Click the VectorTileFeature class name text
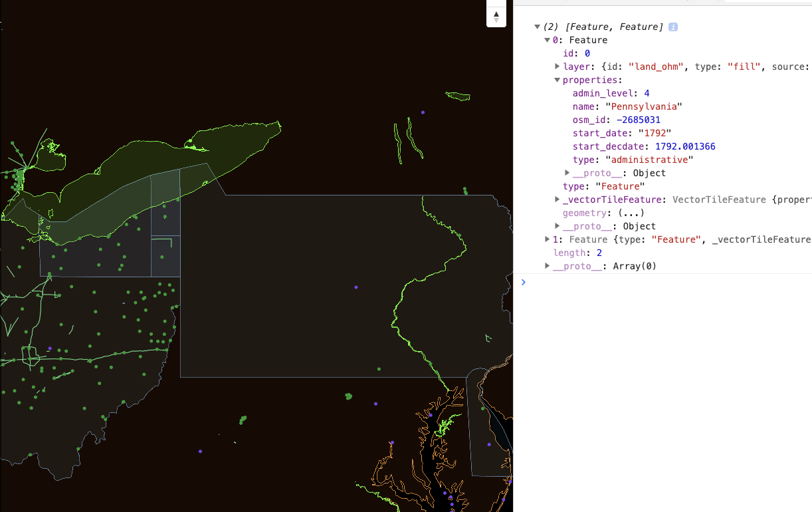The width and height of the screenshot is (812, 512). pos(720,199)
